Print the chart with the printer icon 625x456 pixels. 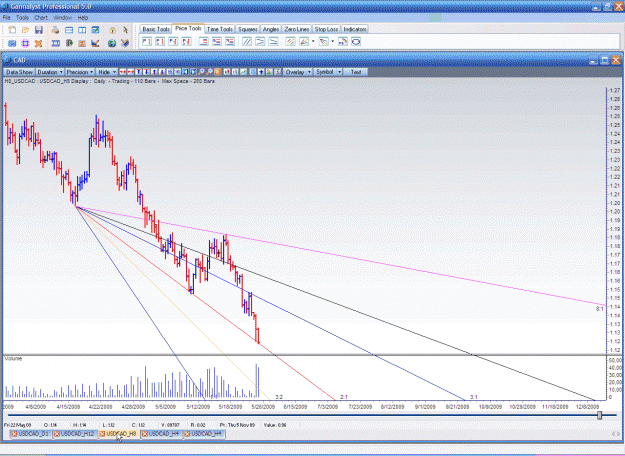pyautogui.click(x=55, y=30)
